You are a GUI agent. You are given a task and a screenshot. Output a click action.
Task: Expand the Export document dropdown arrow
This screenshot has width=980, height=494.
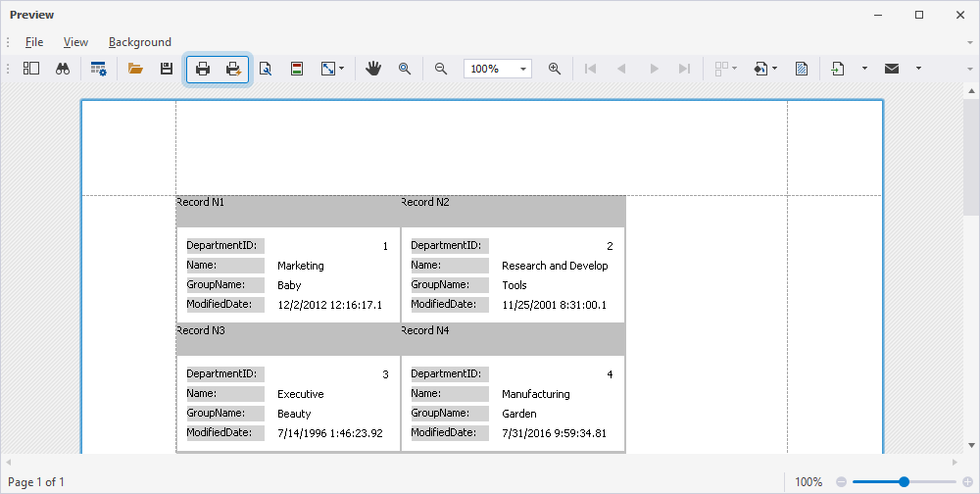coord(864,69)
